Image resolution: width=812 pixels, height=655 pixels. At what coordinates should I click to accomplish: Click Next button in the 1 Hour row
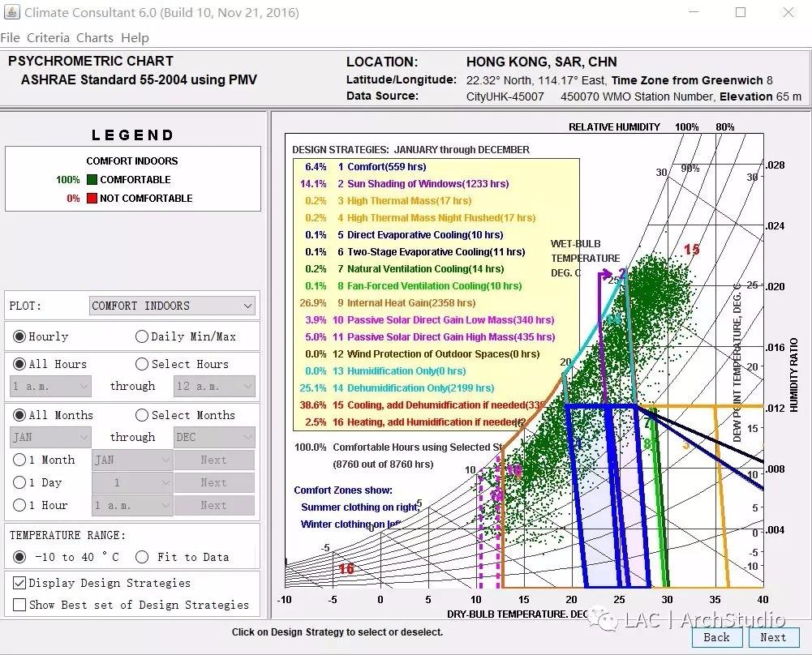pos(214,506)
